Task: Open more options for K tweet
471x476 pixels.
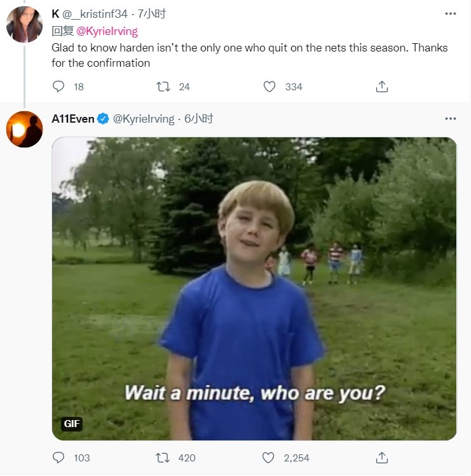Action: tap(451, 14)
